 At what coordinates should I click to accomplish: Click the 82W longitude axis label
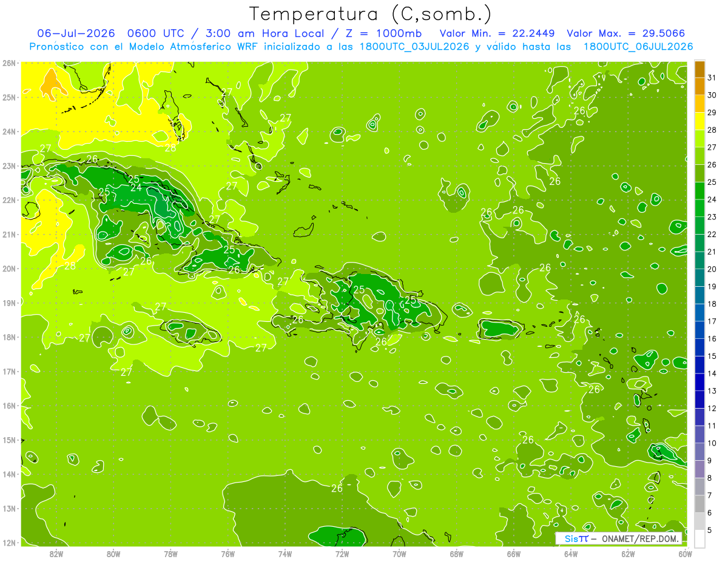click(56, 554)
